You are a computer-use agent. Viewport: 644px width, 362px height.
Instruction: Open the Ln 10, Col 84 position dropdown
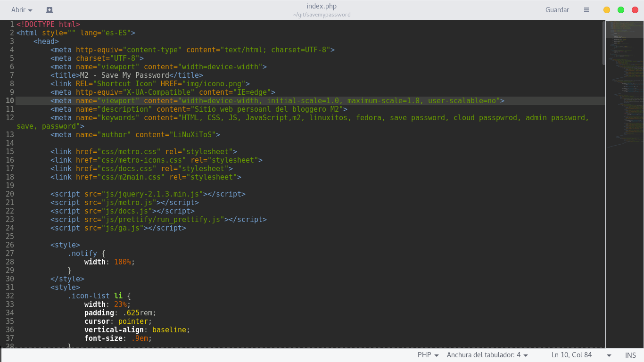coord(581,355)
